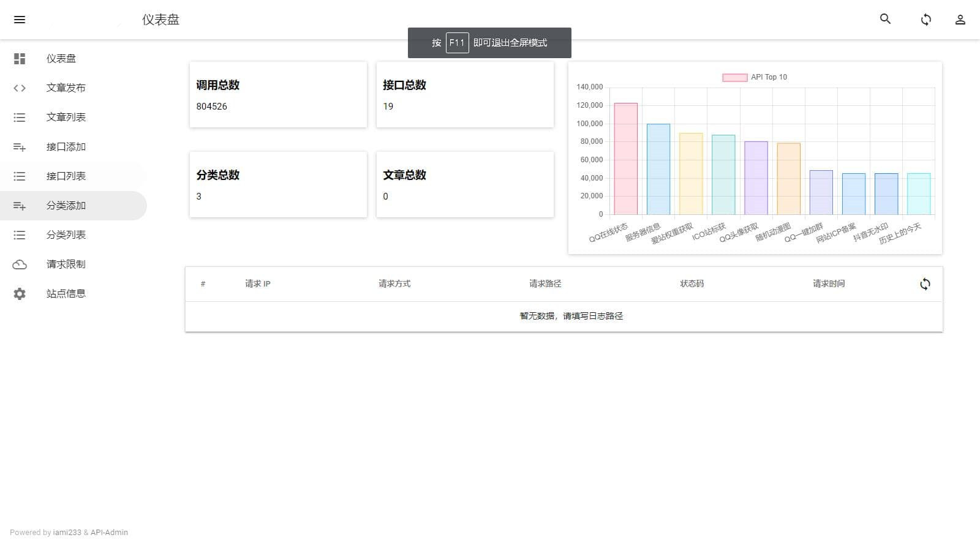Open the hamburger navigation menu
The image size is (980, 551).
tap(20, 20)
